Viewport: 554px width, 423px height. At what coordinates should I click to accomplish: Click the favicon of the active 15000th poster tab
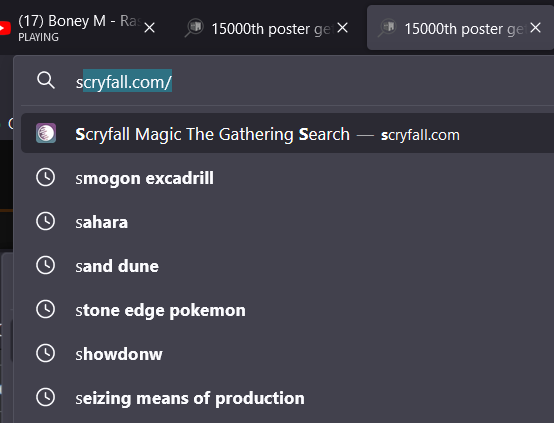[x=388, y=28]
